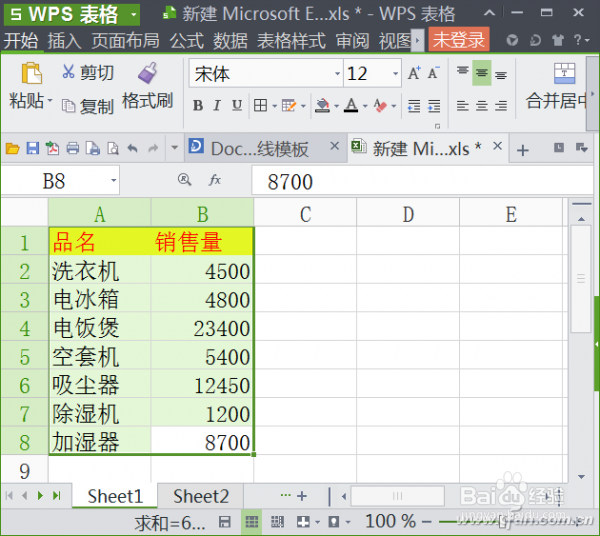Image resolution: width=600 pixels, height=536 pixels.
Task: Open the font name 宋体 dropdown
Action: pyautogui.click(x=337, y=73)
